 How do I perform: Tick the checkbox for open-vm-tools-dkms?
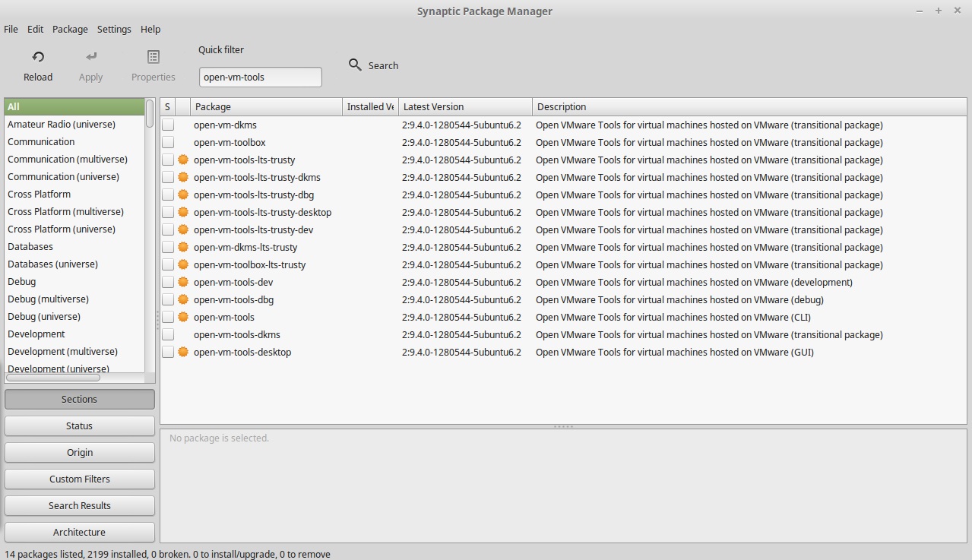[168, 334]
